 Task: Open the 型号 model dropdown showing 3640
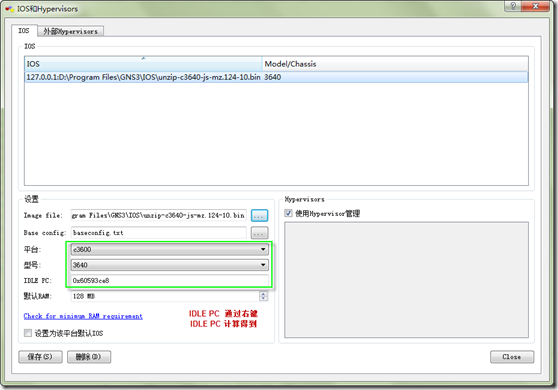click(169, 265)
